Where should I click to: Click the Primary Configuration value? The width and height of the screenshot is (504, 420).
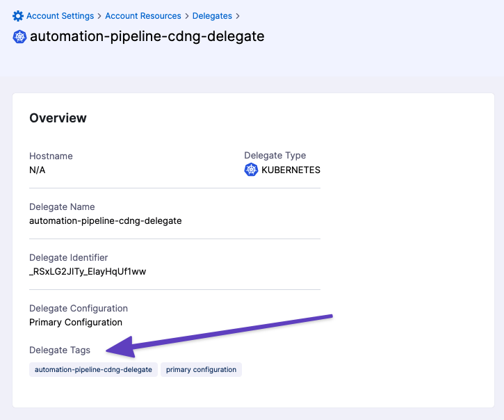[x=76, y=322]
